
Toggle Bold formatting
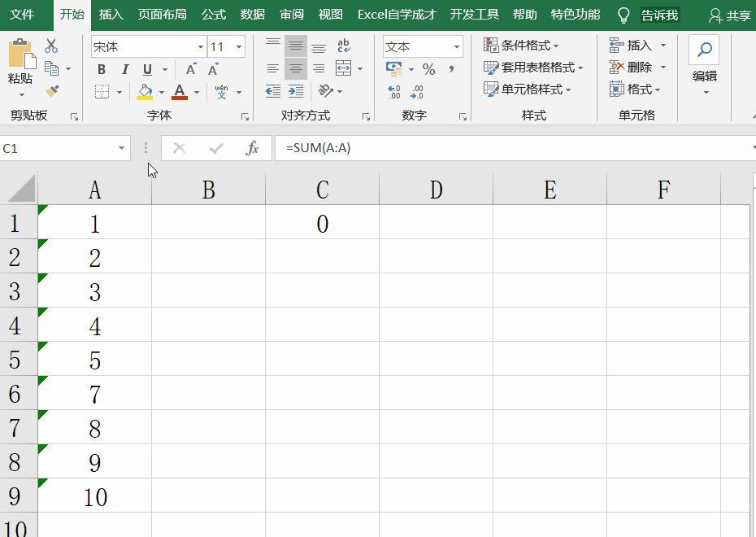(102, 69)
